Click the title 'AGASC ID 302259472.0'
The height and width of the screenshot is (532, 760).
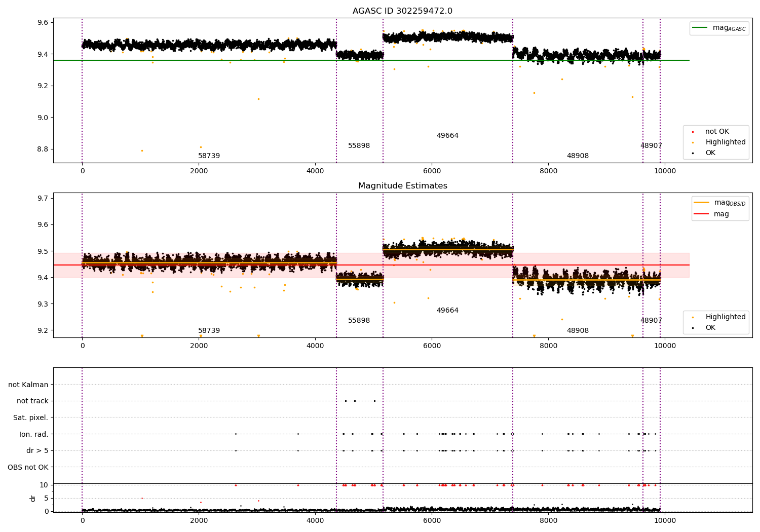pyautogui.click(x=402, y=11)
